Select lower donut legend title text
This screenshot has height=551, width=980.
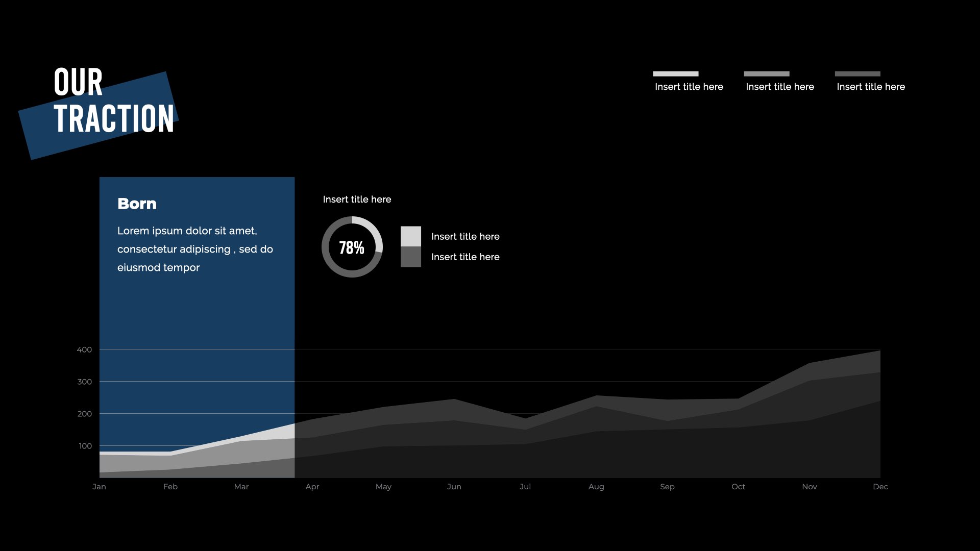coord(465,257)
